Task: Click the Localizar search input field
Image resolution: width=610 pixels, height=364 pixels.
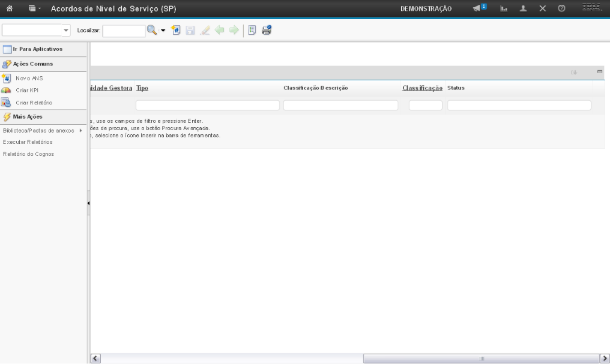Action: [124, 30]
